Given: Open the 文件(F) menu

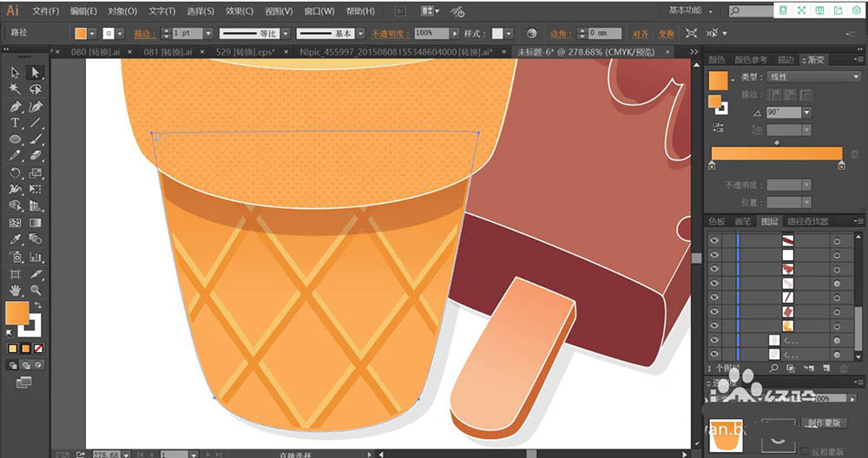Looking at the screenshot, I should point(45,11).
